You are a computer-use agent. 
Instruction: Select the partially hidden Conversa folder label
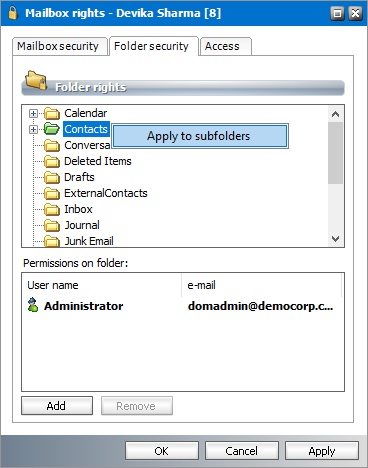pos(87,145)
